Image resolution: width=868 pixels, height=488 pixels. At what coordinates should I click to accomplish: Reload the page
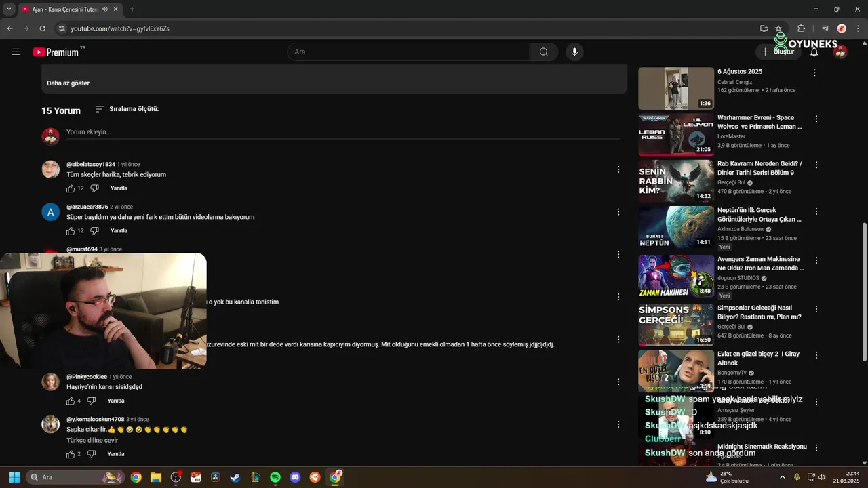42,28
